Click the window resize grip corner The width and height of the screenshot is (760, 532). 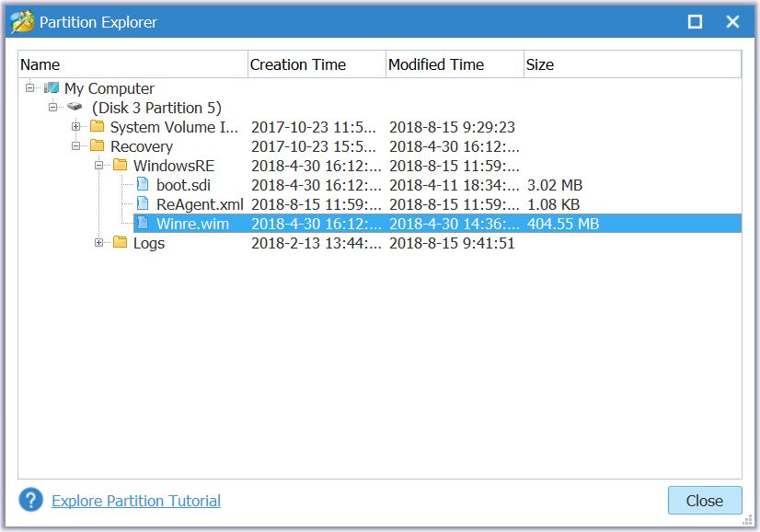point(747,520)
